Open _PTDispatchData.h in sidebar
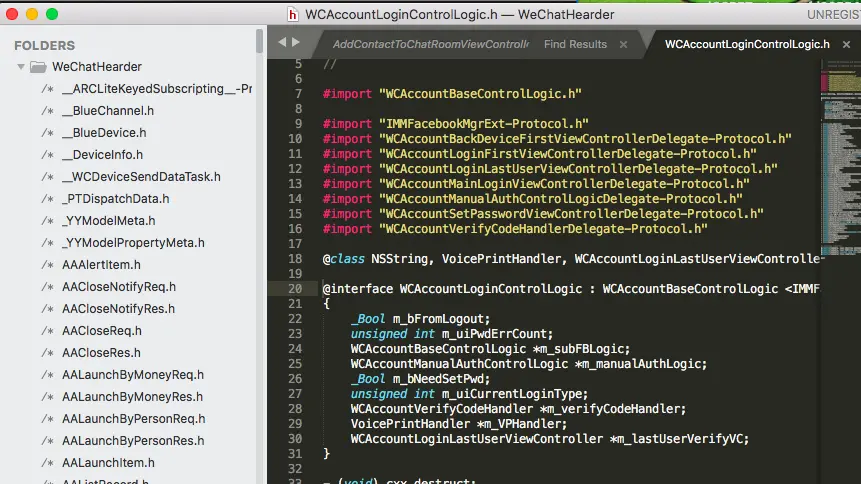 click(115, 199)
